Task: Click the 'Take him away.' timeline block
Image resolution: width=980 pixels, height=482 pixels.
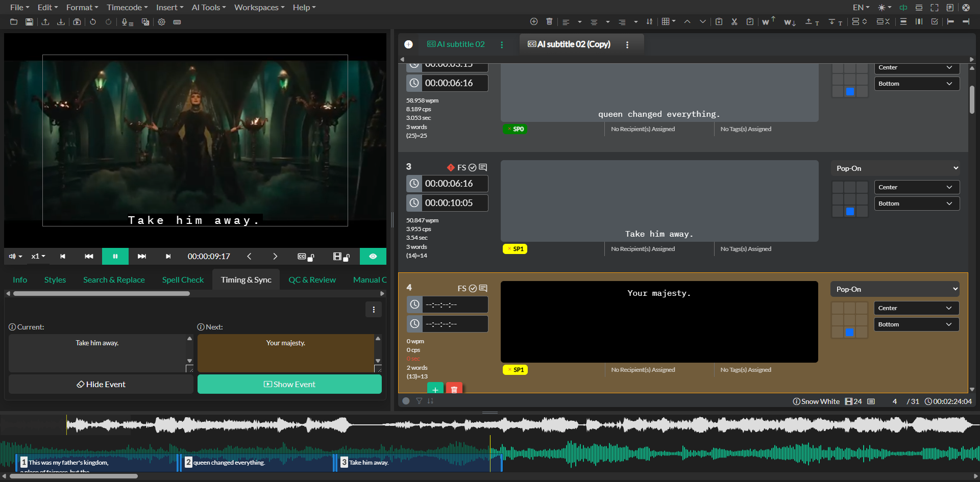Action: point(419,463)
